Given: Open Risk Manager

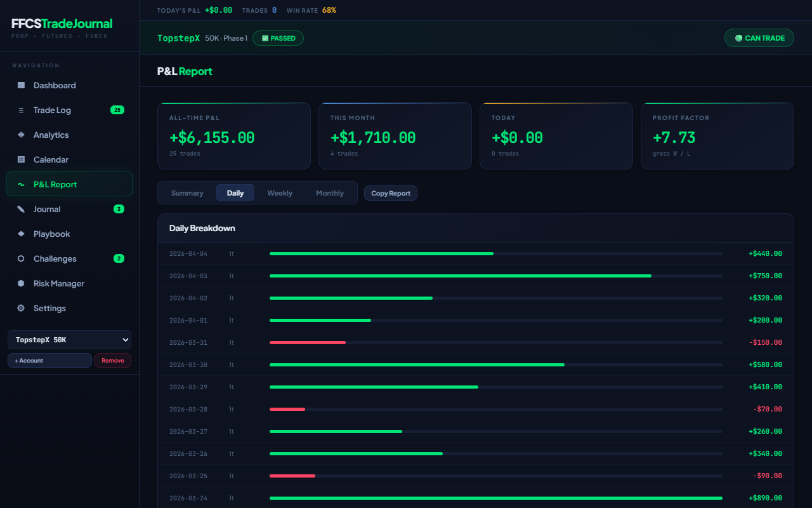Looking at the screenshot, I should coord(69,283).
